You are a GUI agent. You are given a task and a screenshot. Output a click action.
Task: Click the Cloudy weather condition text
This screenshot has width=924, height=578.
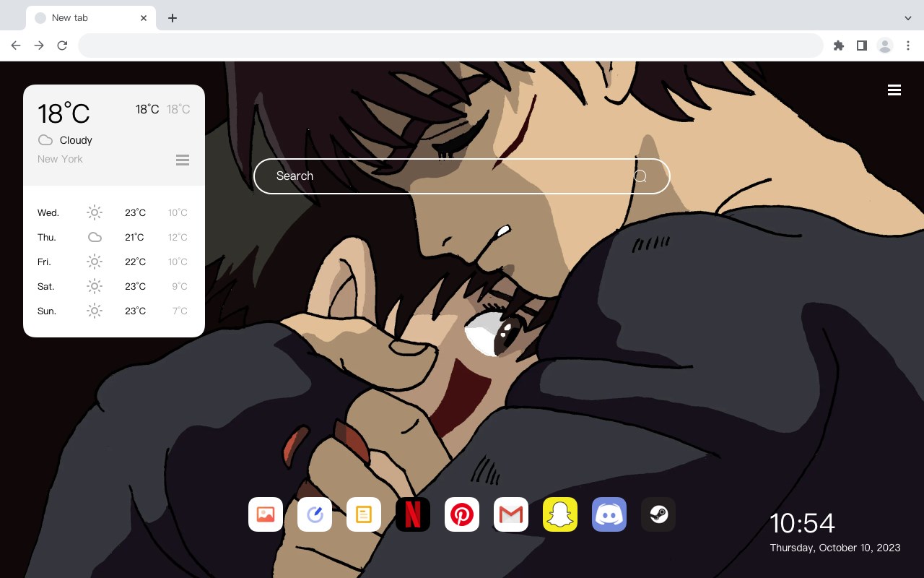tap(76, 140)
